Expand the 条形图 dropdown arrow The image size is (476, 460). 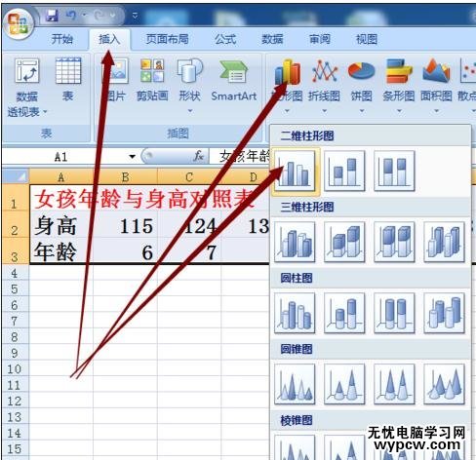click(399, 111)
